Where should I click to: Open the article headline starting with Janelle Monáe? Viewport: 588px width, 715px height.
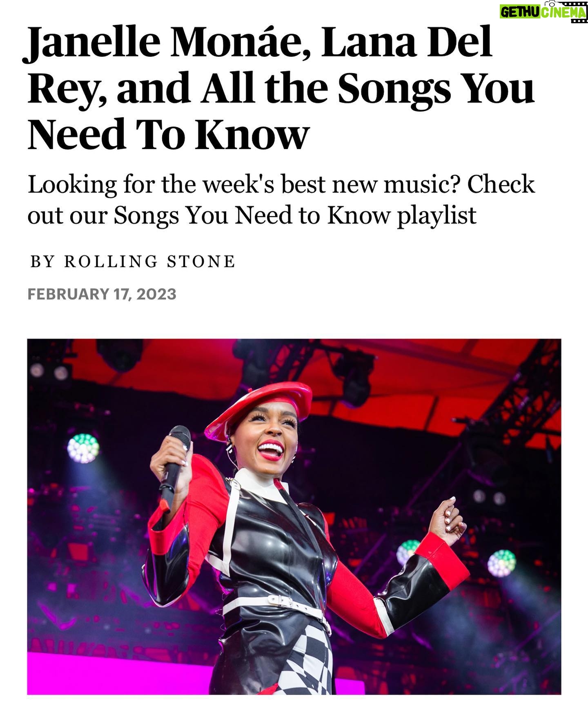(281, 88)
